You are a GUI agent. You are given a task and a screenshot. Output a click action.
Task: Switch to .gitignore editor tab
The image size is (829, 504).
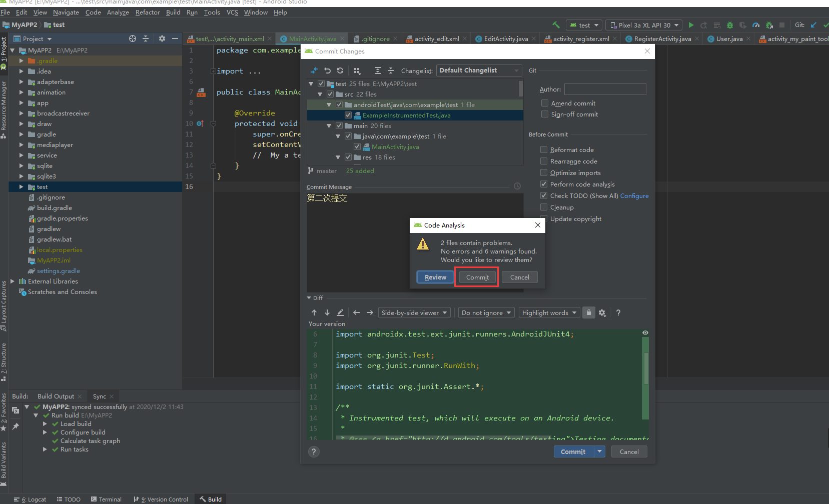[375, 38]
